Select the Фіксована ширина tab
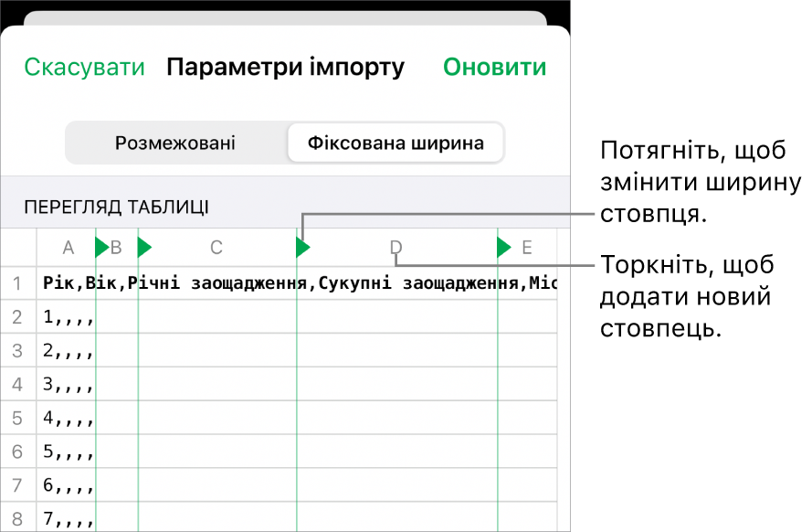Screen dimensions: 812x532 pyautogui.click(x=395, y=143)
